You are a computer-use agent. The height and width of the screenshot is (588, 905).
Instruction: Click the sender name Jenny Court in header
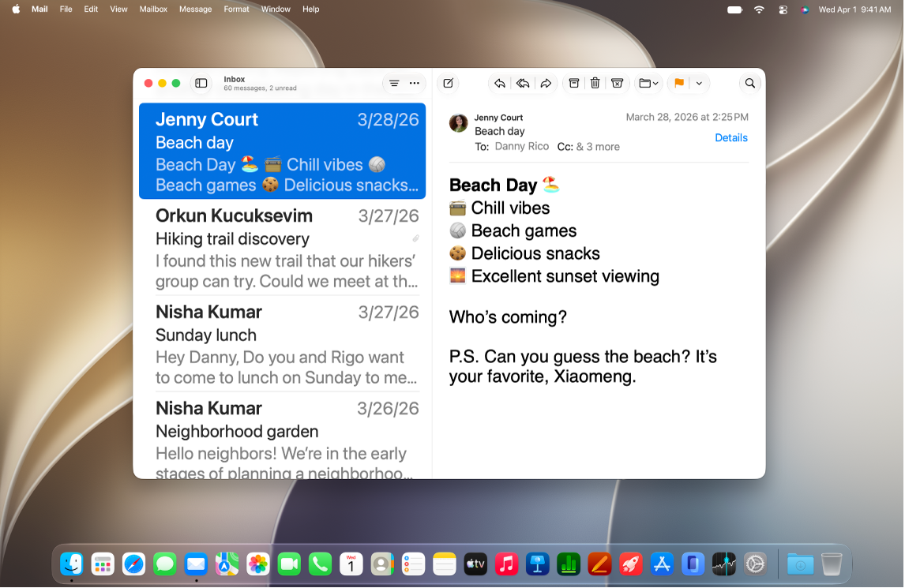coord(498,117)
